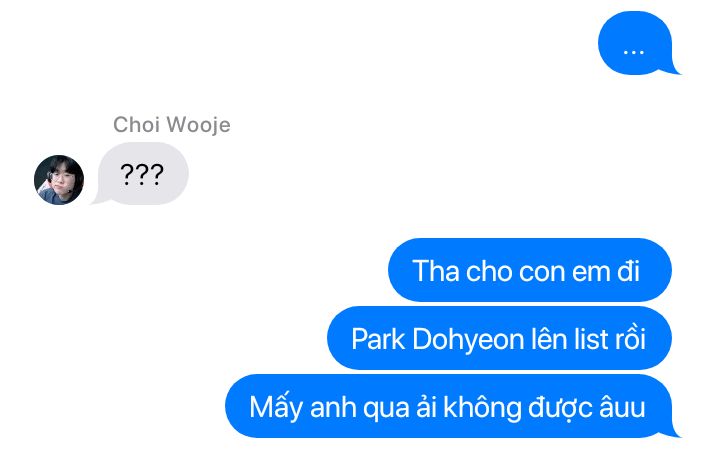The width and height of the screenshot is (720, 466).
Task: Open Choi Wooje's profile picture
Action: [x=59, y=180]
